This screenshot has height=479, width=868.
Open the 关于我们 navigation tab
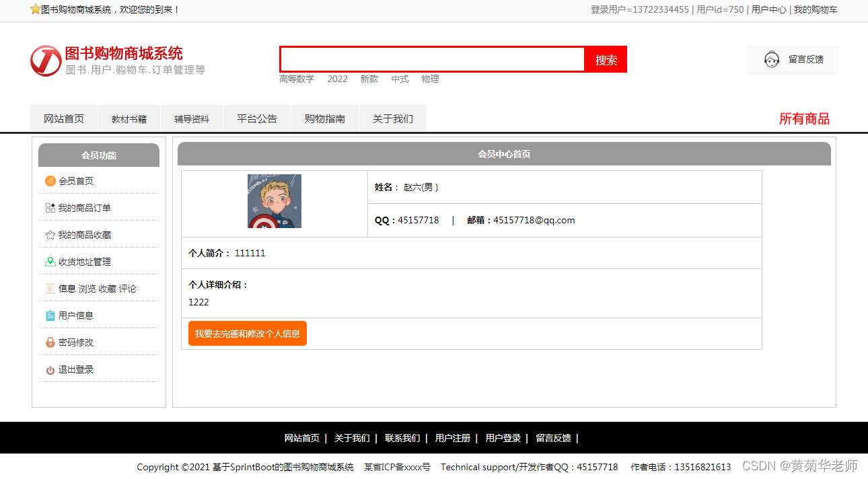[x=393, y=118]
